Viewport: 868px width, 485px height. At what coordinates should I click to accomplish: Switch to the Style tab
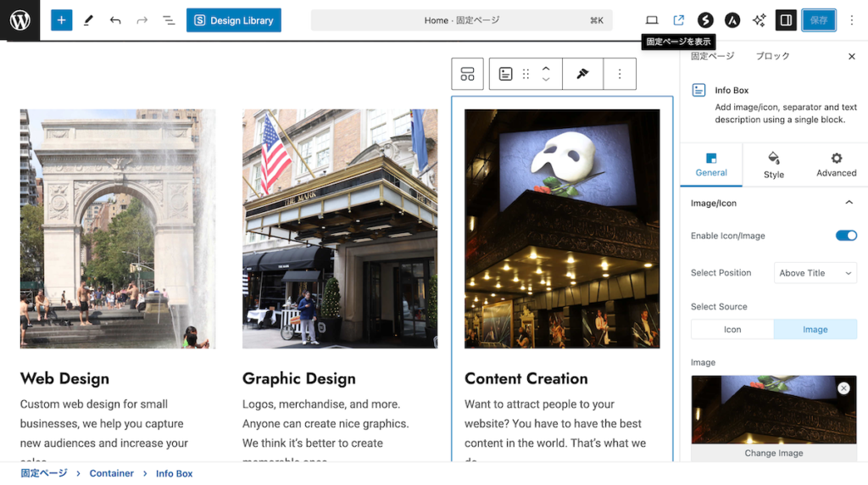(x=773, y=165)
